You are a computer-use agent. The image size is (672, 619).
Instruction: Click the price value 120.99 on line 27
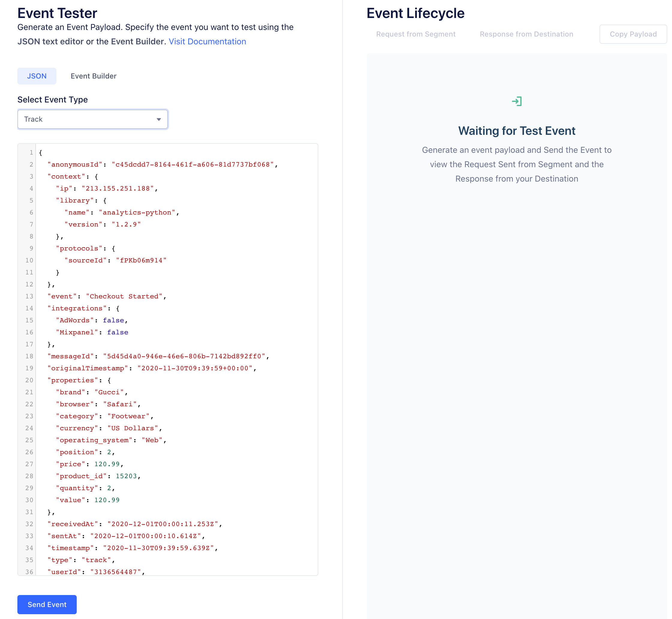[x=107, y=464]
